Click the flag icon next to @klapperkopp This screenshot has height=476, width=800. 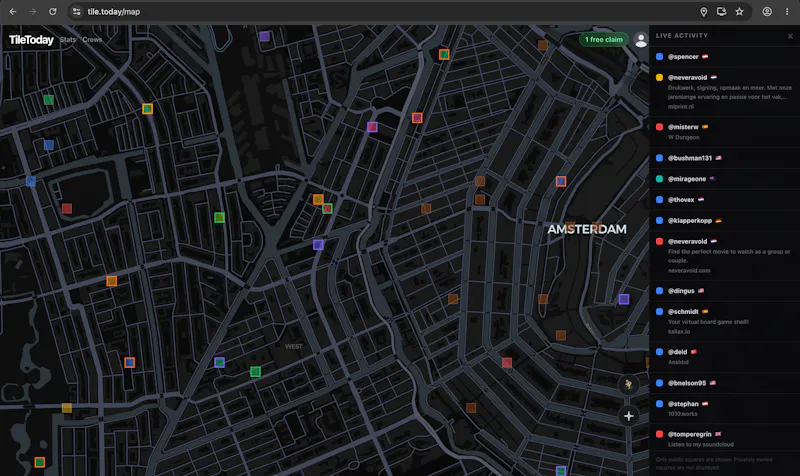(x=718, y=220)
